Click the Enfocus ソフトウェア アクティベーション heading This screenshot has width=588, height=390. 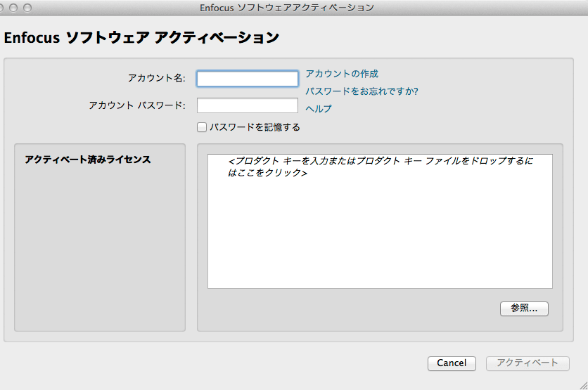coord(141,37)
